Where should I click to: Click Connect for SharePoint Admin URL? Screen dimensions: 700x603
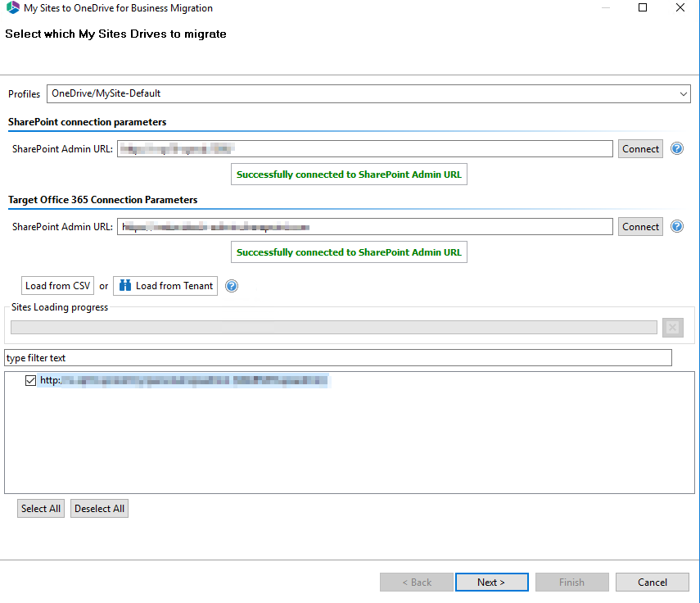640,148
